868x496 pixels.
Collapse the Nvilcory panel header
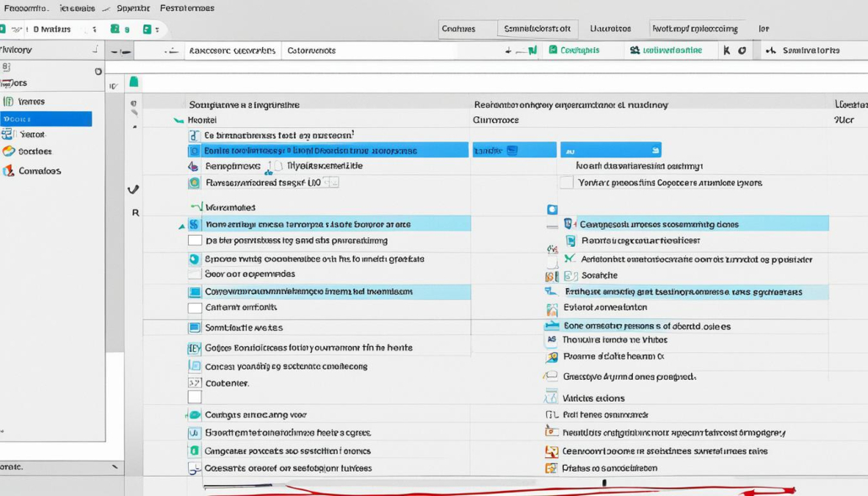pos(96,50)
